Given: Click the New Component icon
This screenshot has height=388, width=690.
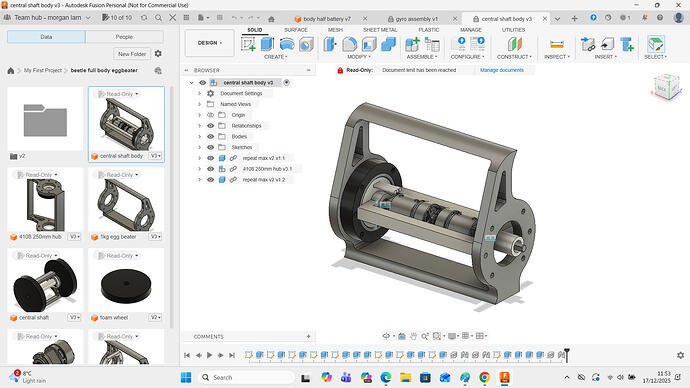Looking at the screenshot, I should click(x=412, y=44).
